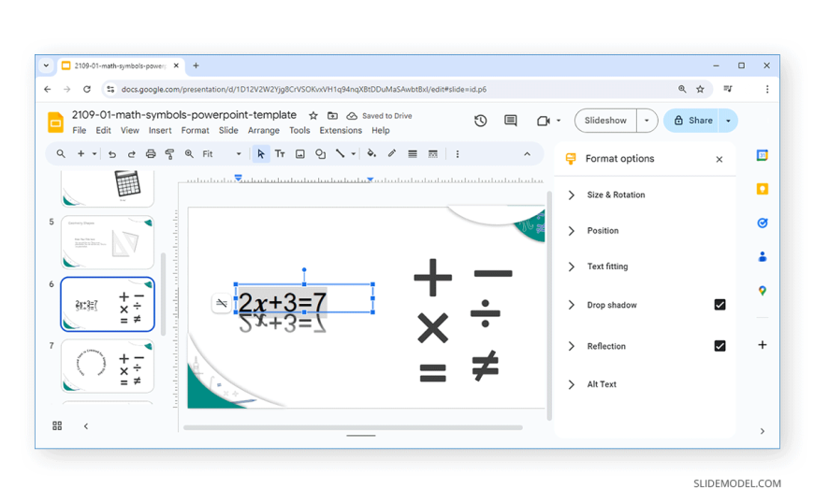Open the View menu

pos(130,130)
